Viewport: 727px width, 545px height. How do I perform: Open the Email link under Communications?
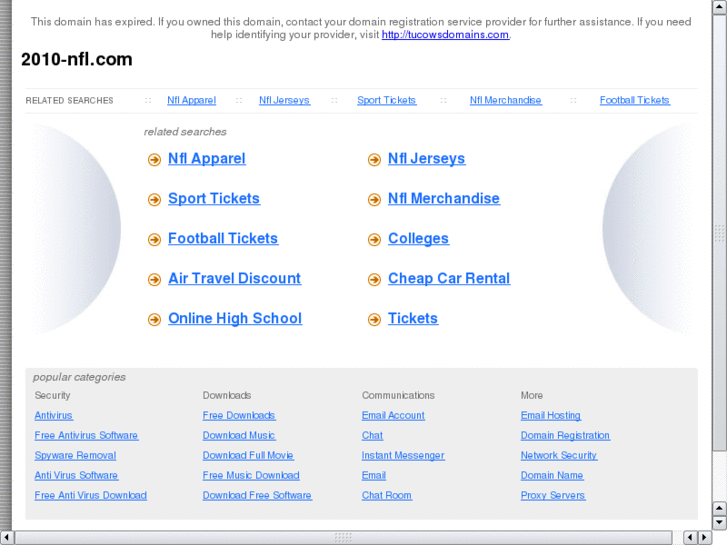point(374,475)
